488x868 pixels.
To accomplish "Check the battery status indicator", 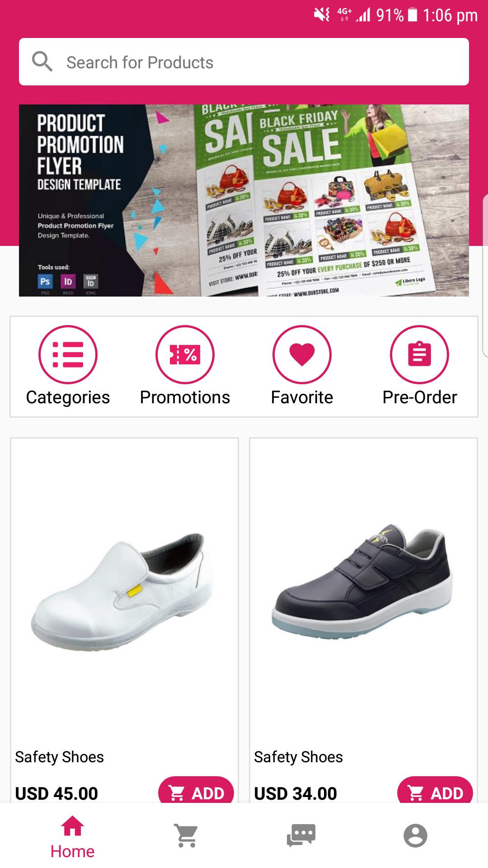I will point(412,15).
